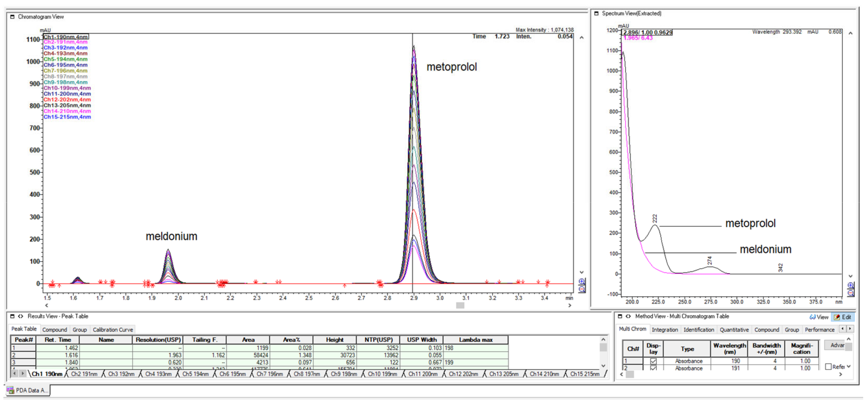Switch to the Calibration Curve tab
The image size is (868, 405).
pos(112,330)
